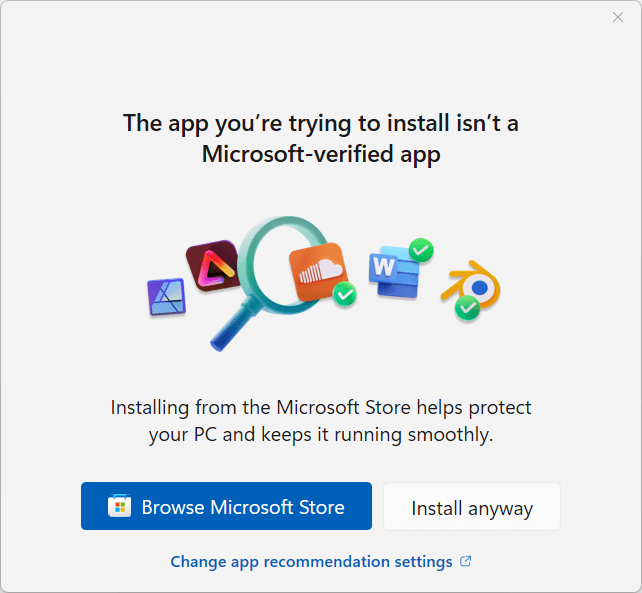Image resolution: width=642 pixels, height=593 pixels.
Task: Click the Install anyway button
Action: click(x=472, y=507)
